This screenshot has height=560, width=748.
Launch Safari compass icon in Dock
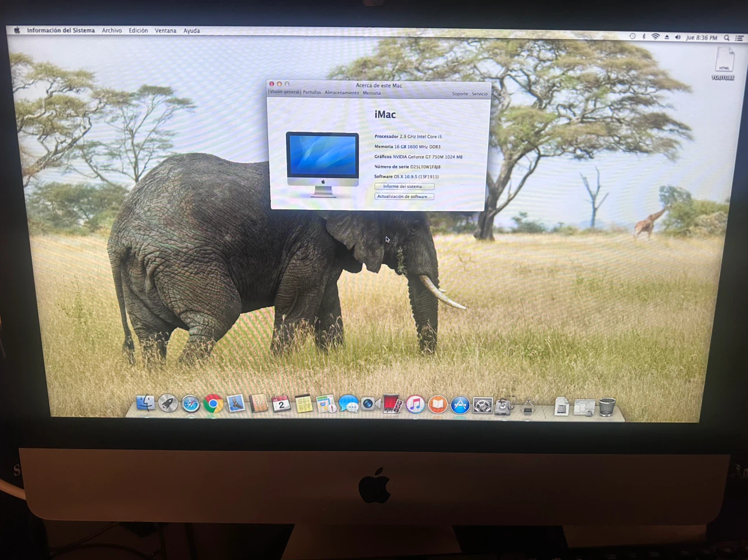190,404
